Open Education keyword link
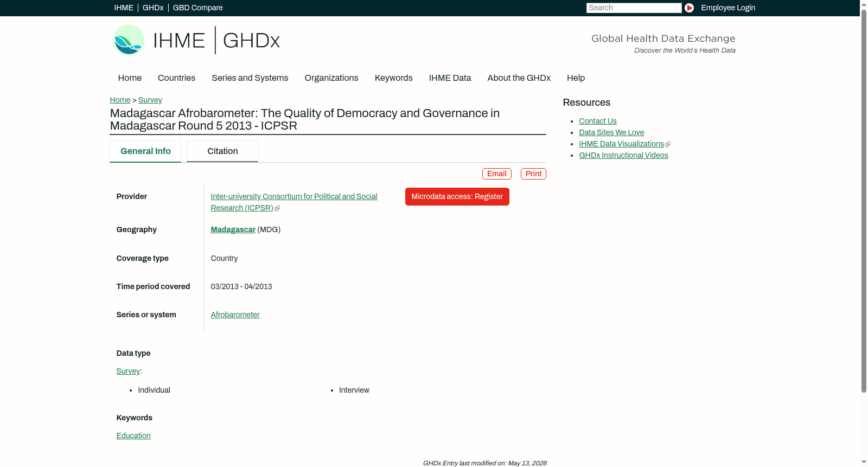The image size is (868, 467). [x=133, y=436]
